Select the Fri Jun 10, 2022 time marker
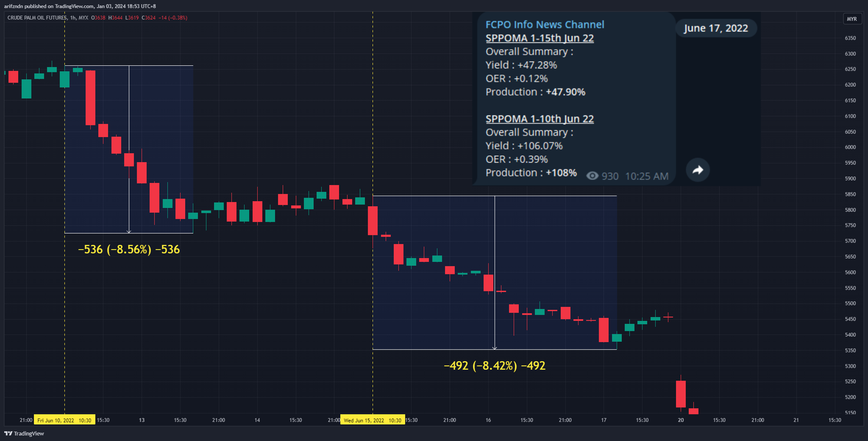 pos(64,420)
